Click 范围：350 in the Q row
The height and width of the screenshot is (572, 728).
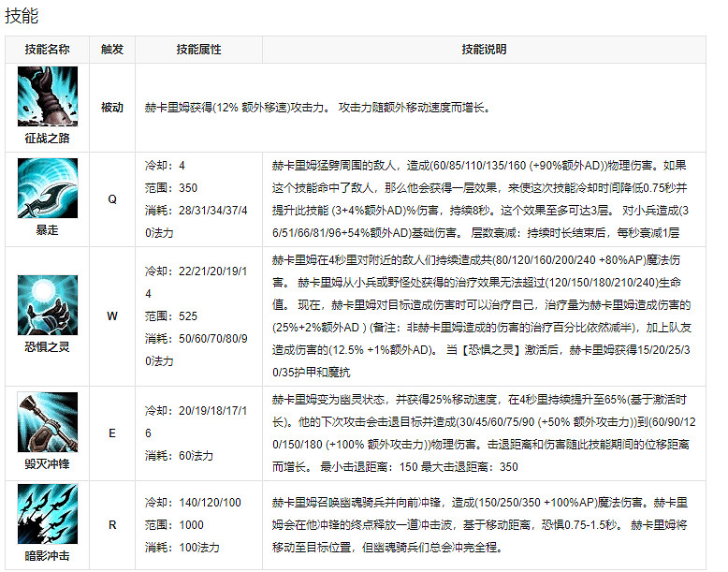point(171,188)
